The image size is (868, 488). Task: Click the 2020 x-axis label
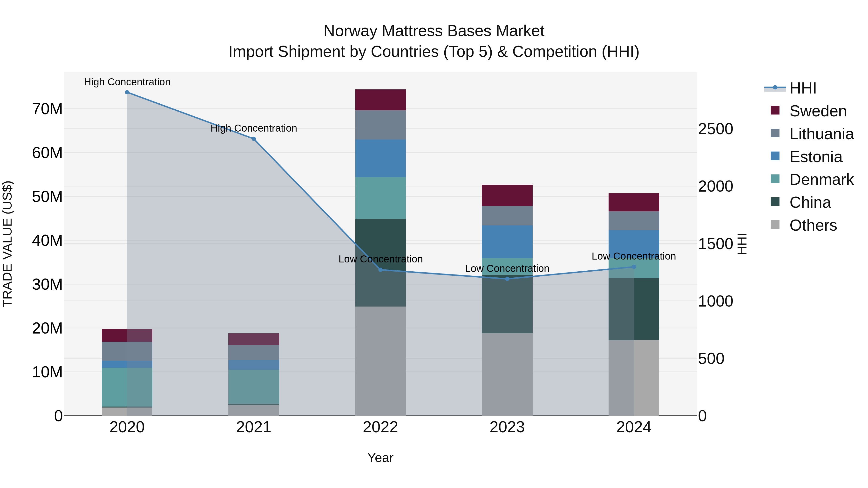pos(127,427)
